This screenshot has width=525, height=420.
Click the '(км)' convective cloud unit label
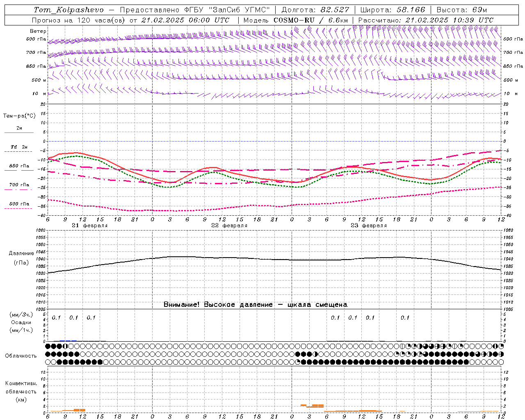point(21,399)
